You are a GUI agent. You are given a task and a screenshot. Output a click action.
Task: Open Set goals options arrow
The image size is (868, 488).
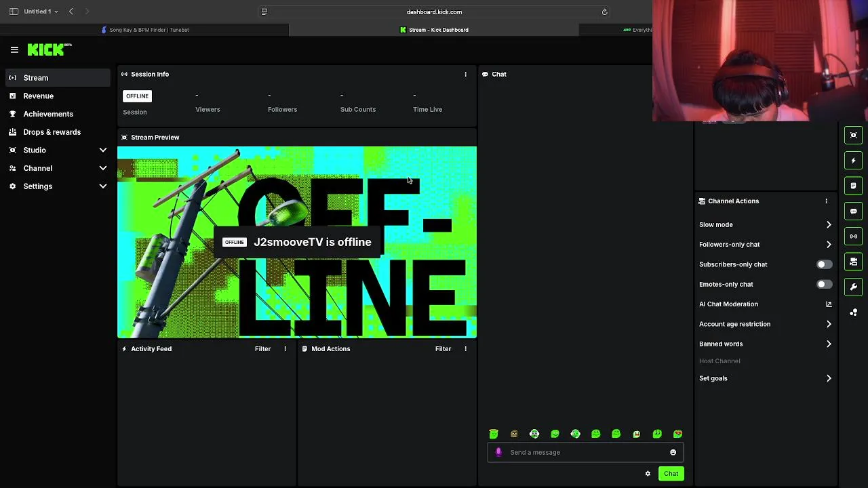pos(828,378)
